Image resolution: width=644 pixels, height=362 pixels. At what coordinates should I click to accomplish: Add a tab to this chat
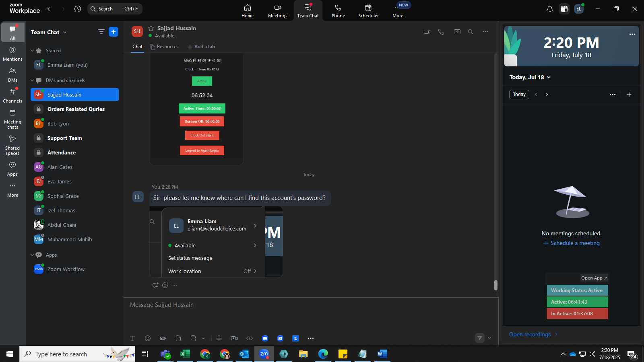point(201,47)
